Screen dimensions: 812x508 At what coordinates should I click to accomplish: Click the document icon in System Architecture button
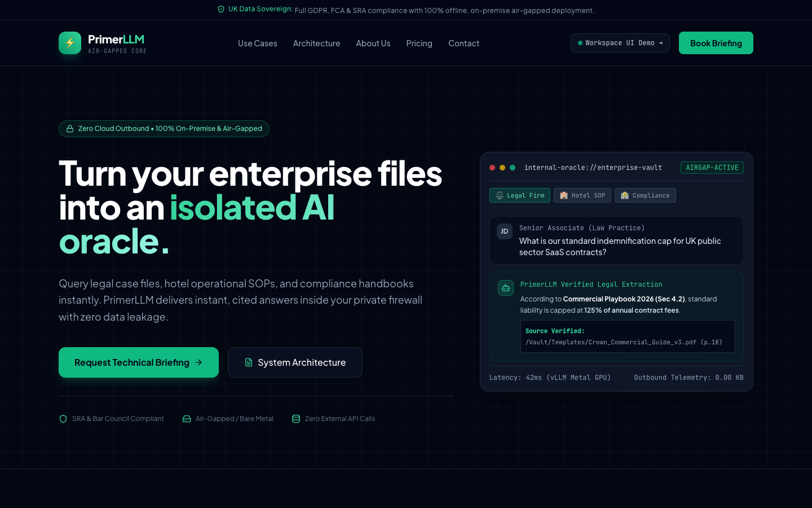(x=249, y=362)
